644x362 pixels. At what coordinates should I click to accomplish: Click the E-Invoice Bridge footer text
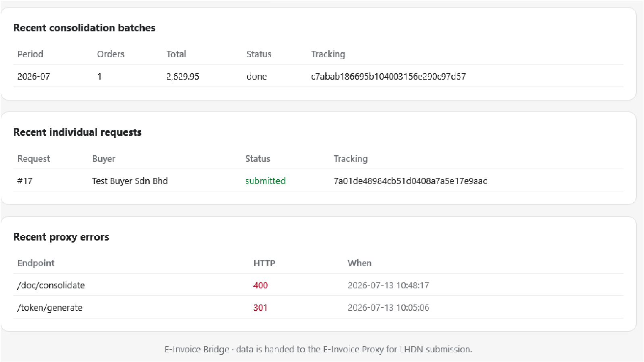(x=318, y=349)
